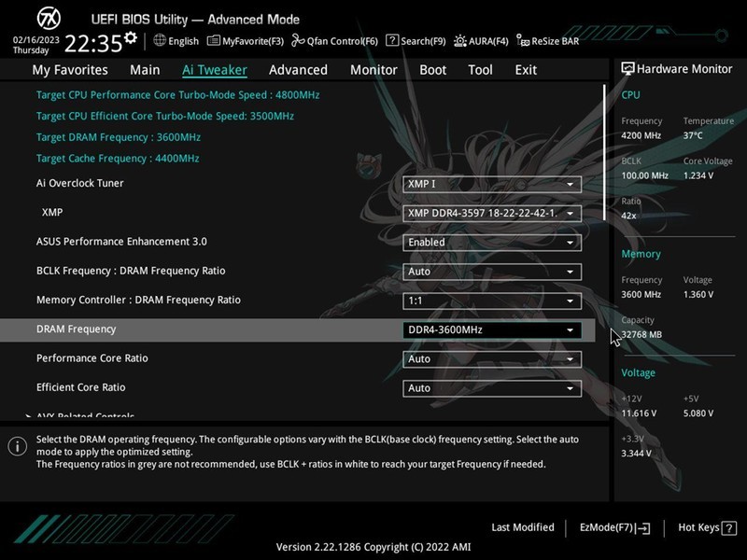Screen dimensions: 747x560
Task: Open the Ai Overclock Tuner dropdown
Action: [492, 184]
